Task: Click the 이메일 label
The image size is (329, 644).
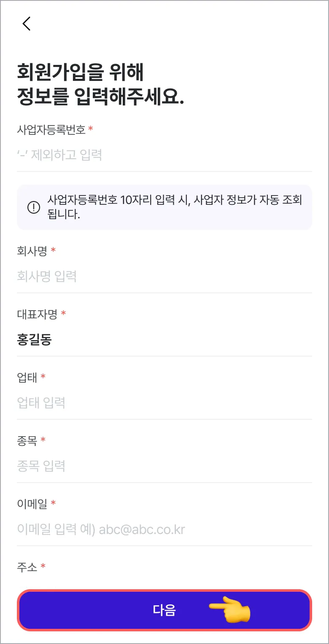Action: pos(32,504)
